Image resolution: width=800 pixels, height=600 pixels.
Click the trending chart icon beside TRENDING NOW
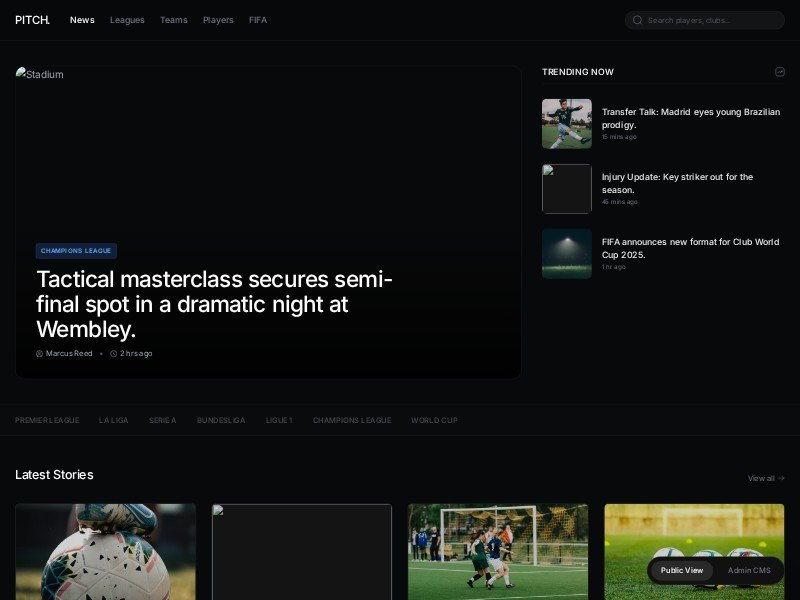pyautogui.click(x=780, y=72)
